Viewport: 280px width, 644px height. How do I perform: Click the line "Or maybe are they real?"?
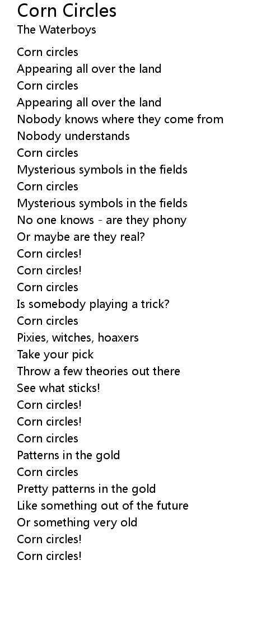[81, 237]
